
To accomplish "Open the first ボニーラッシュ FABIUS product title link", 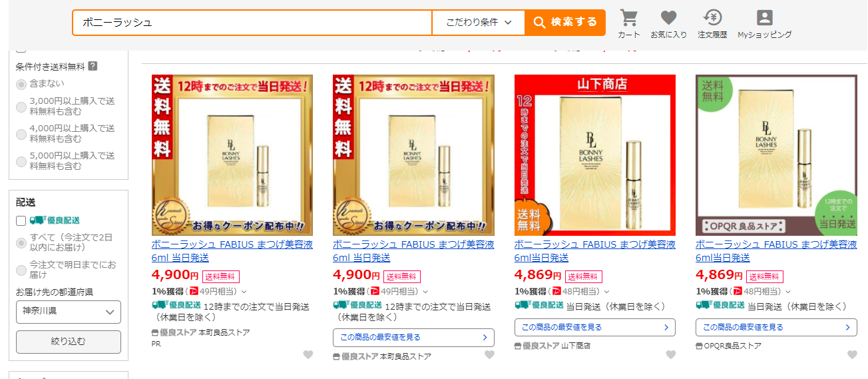I will (232, 251).
